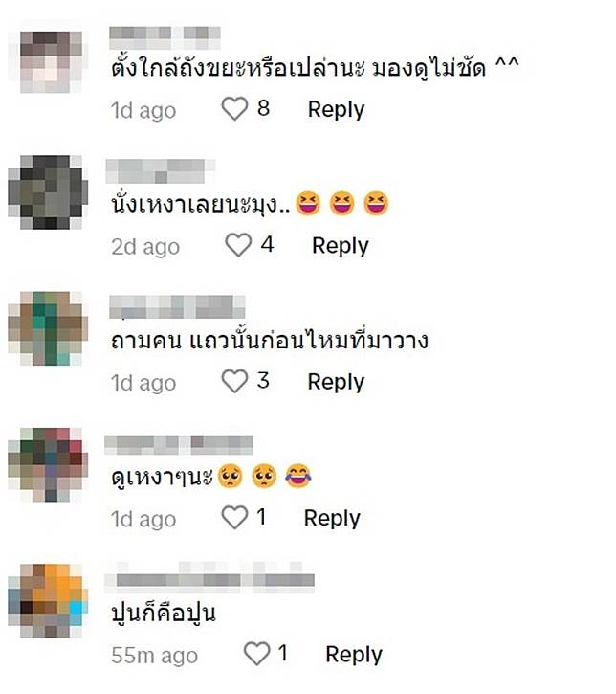616x694 pixels.
Task: Tap heart on the 55m ago comment
Action: pyautogui.click(x=257, y=654)
